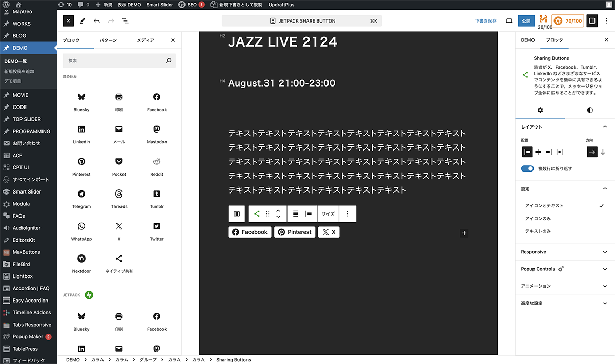Expand the アニメーション section
The width and height of the screenshot is (615, 364).
point(564,286)
